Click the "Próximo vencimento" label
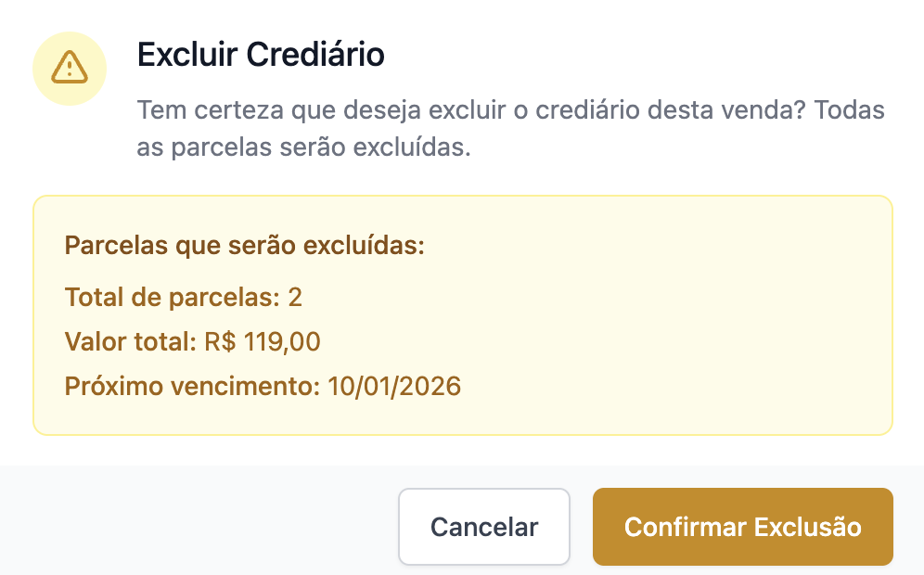Image resolution: width=924 pixels, height=575 pixels. 192,386
